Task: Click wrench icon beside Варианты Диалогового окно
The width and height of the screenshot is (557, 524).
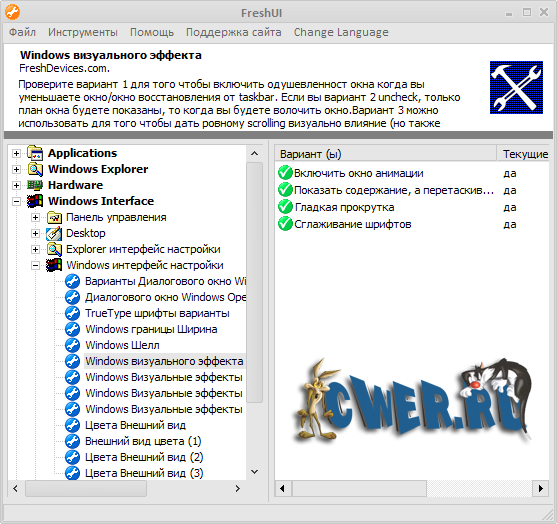Action: pyautogui.click(x=72, y=281)
